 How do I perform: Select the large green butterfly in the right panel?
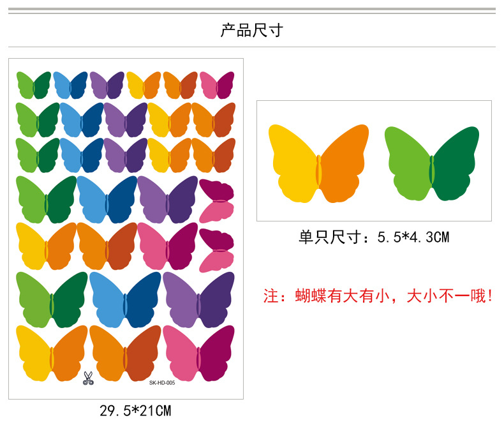432,163
